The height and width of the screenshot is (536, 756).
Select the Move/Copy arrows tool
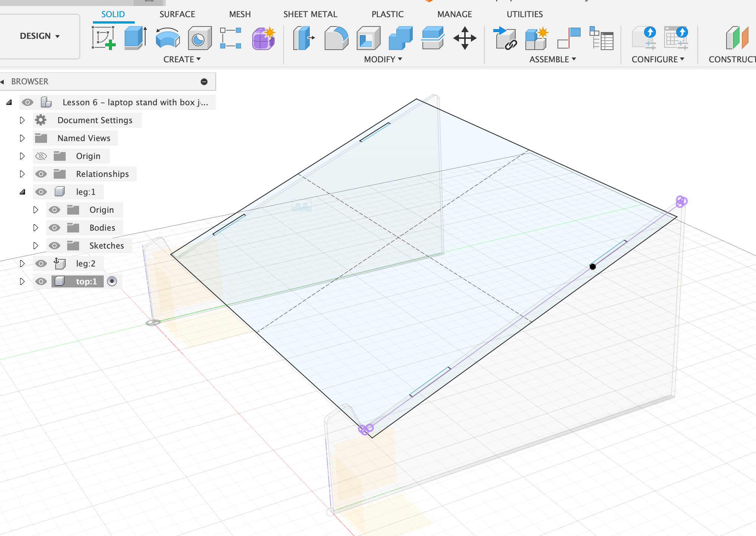tap(465, 38)
